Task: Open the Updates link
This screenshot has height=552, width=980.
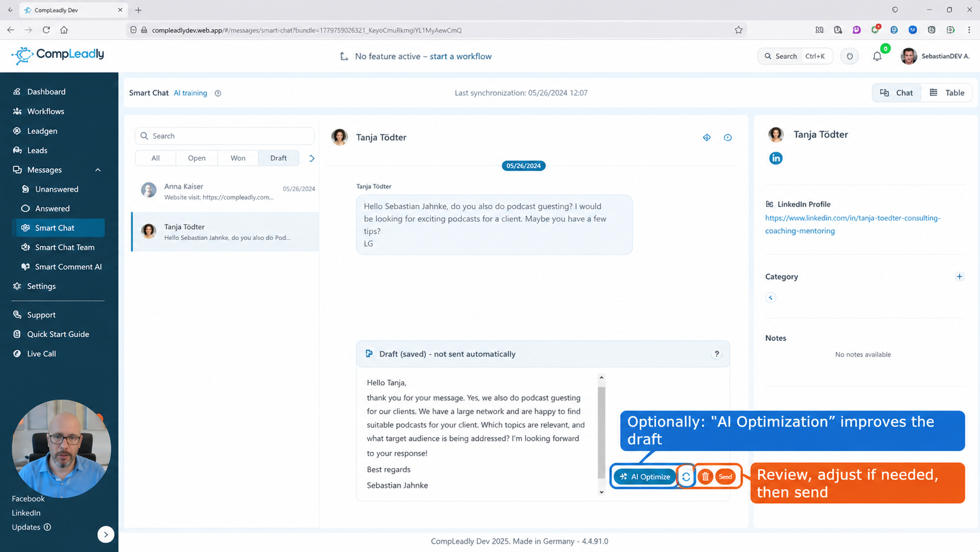Action: click(31, 527)
